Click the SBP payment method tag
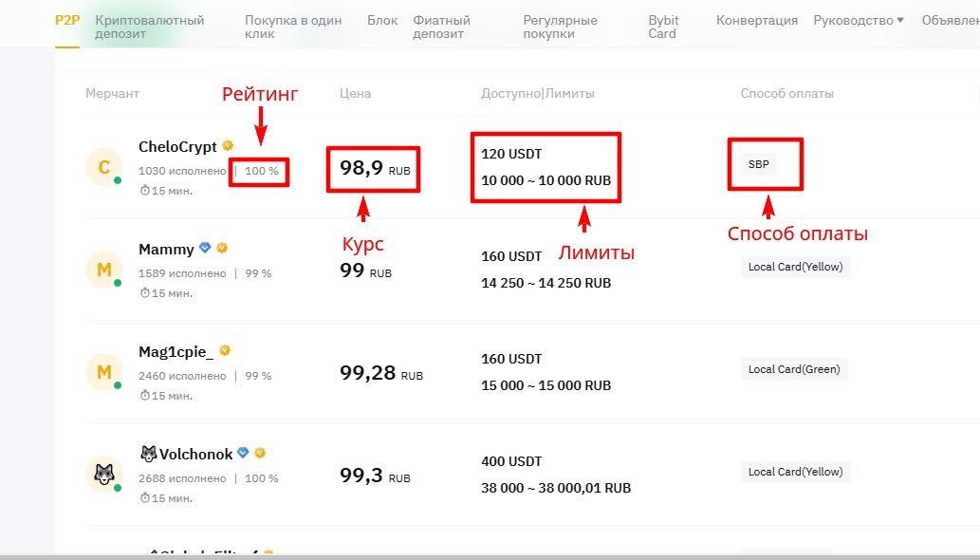The image size is (980, 560). click(x=759, y=164)
